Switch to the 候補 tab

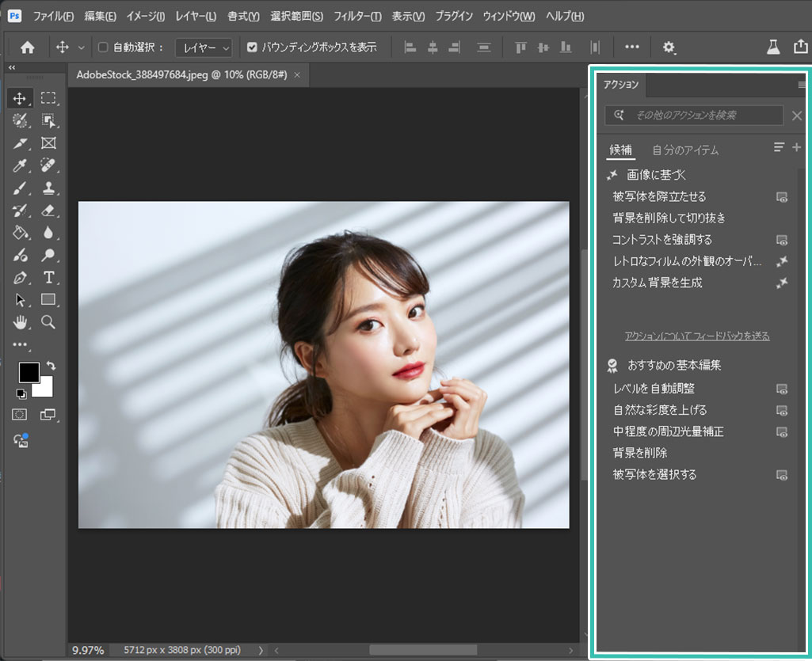tap(620, 150)
